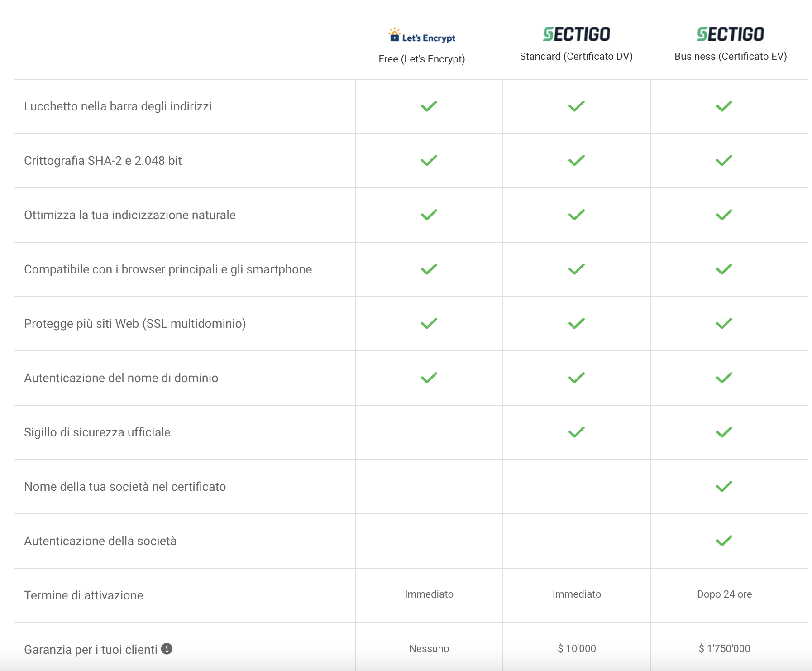This screenshot has height=671, width=812.
Task: Click the Sectigo logo above Business (Certificato EV)
Action: coord(730,34)
